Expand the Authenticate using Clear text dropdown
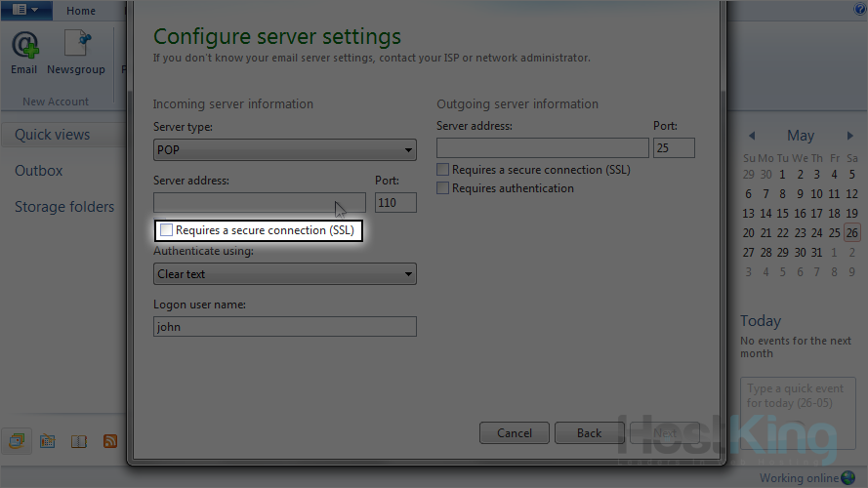This screenshot has height=488, width=868. coord(284,274)
